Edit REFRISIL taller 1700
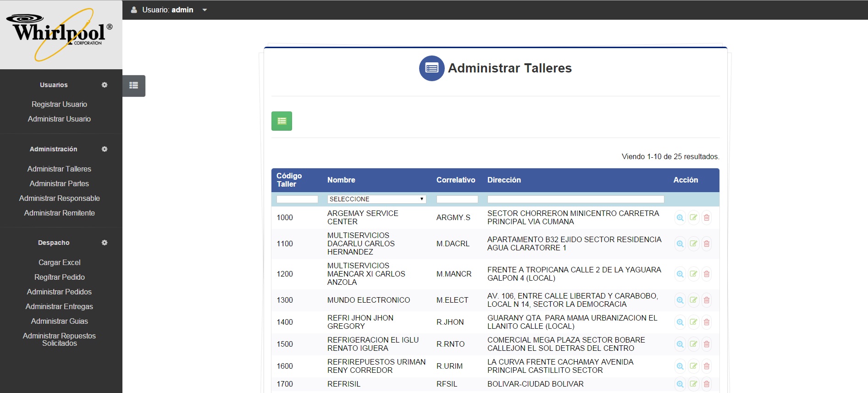 coord(693,384)
